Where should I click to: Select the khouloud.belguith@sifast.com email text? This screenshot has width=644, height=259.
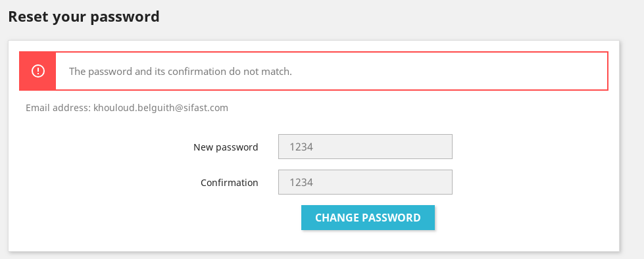click(x=161, y=108)
